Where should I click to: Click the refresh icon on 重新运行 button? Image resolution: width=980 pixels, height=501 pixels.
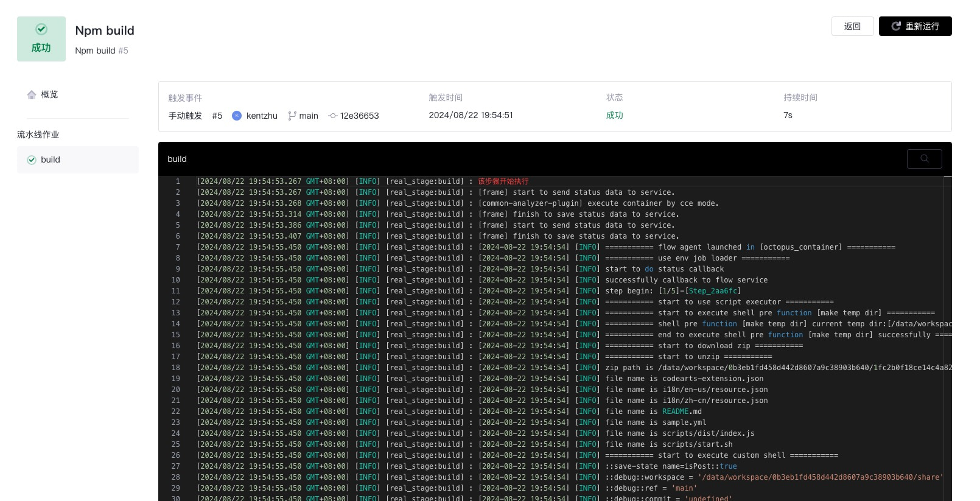pos(896,26)
